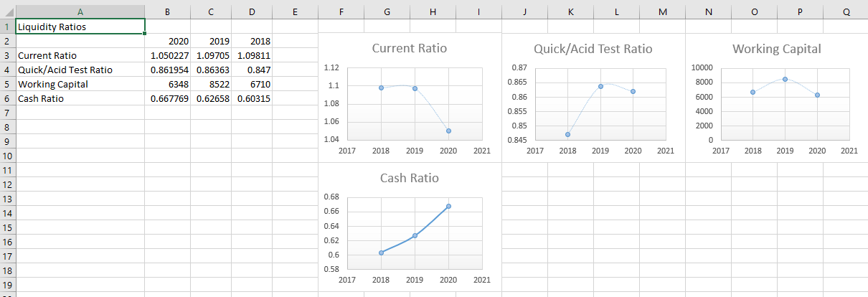Select the Quick/Acid Test Ratio label cell
The width and height of the screenshot is (868, 297).
[x=80, y=70]
